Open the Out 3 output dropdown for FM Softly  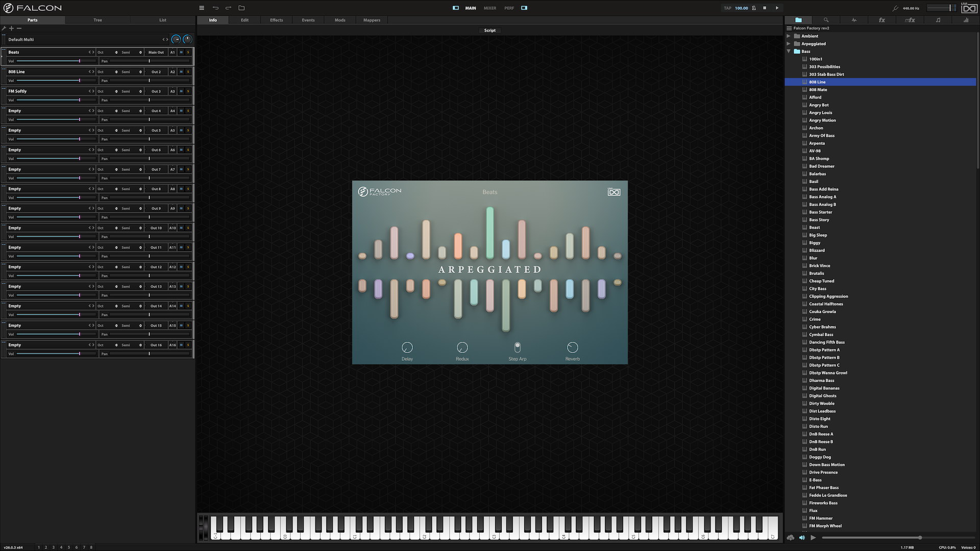(x=156, y=91)
